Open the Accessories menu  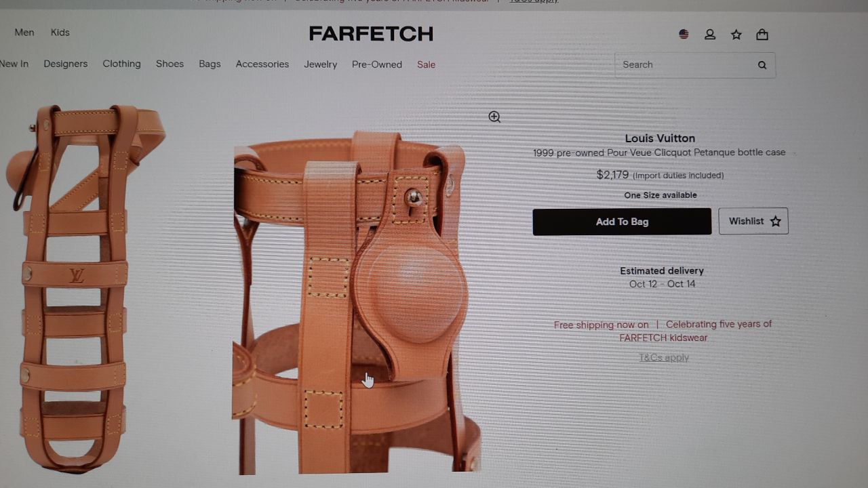[x=262, y=64]
